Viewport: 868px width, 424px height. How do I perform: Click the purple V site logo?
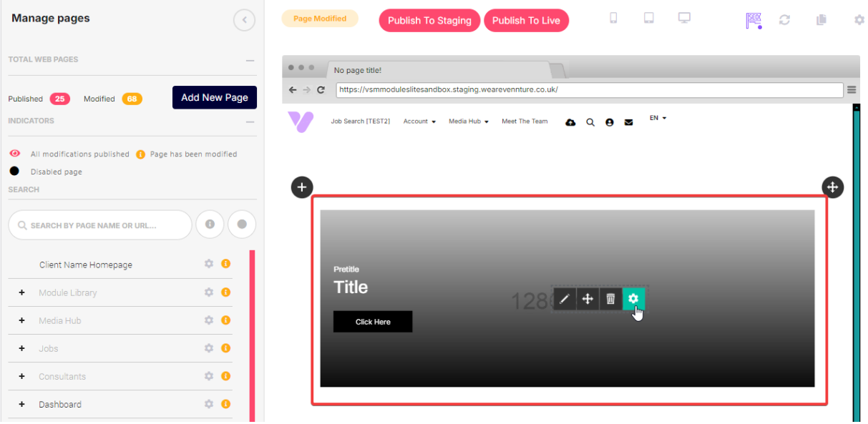(x=301, y=122)
